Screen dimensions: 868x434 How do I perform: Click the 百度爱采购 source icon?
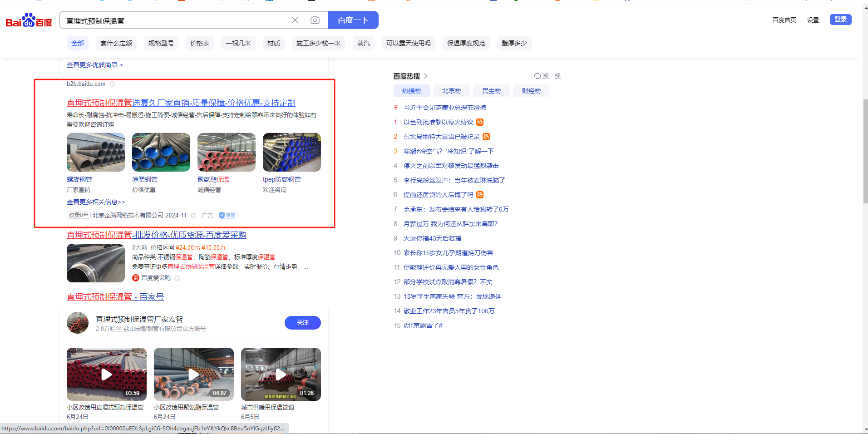click(x=135, y=278)
